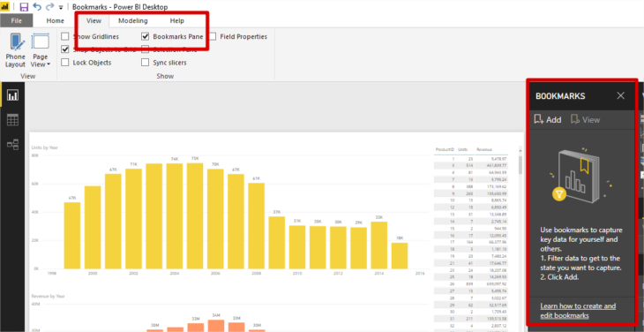Uncheck the Bookmarks Pane checkbox
The width and height of the screenshot is (644, 332).
tap(145, 36)
